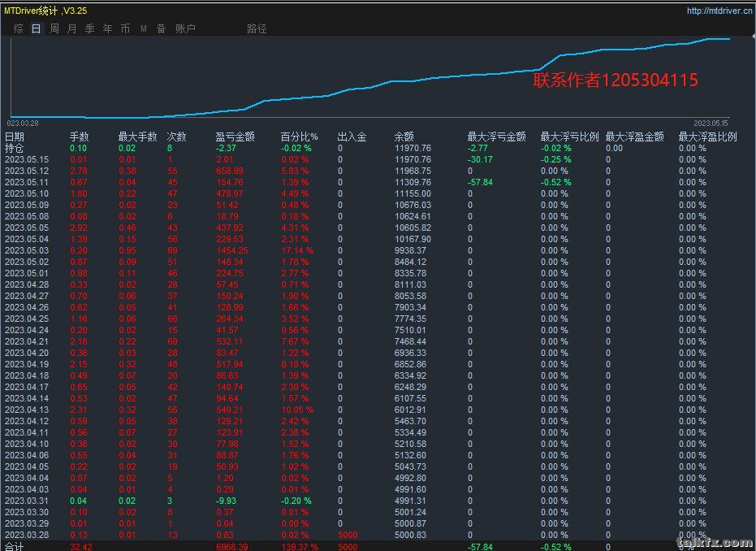
Task: Open the 备 tab
Action: [x=161, y=28]
